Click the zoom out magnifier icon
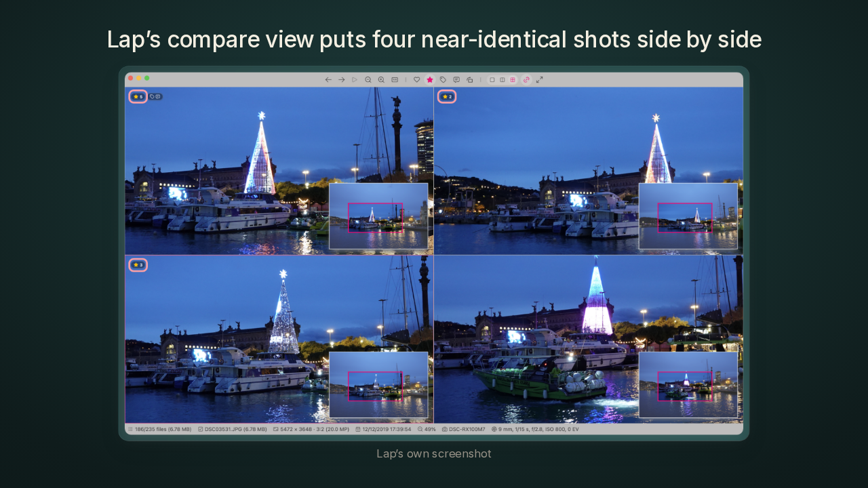868x488 pixels. 368,79
